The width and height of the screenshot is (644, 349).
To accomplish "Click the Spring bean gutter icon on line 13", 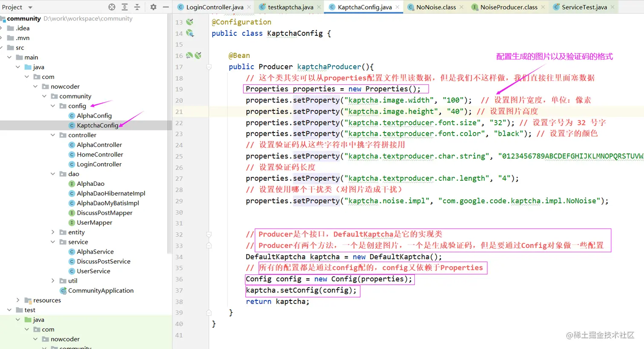I will tap(190, 22).
